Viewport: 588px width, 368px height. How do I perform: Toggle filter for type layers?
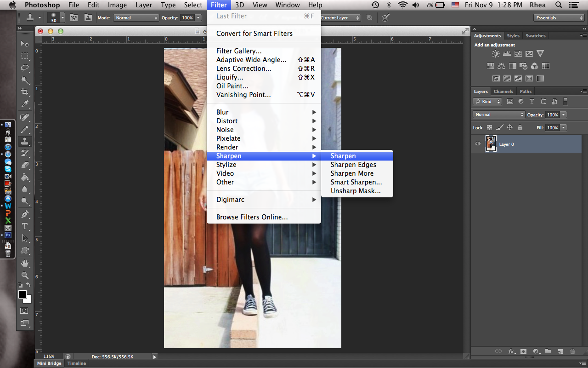pyautogui.click(x=532, y=102)
